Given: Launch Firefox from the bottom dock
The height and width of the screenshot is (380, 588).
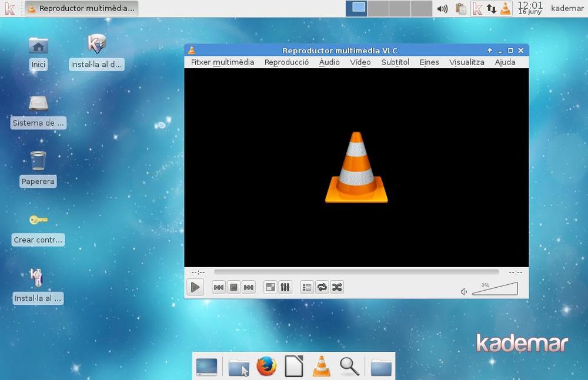Looking at the screenshot, I should click(266, 366).
